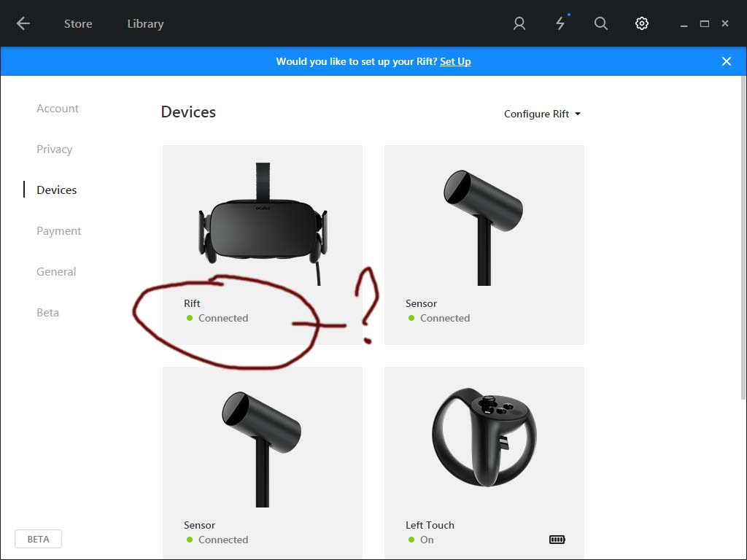Click the Left Touch label
Viewport: 747px width, 560px height.
[x=430, y=525]
